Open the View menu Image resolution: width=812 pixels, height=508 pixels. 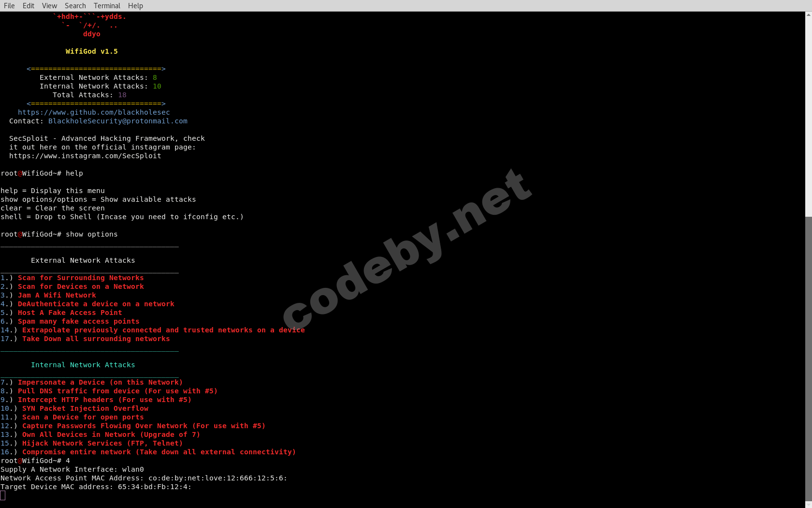tap(49, 6)
